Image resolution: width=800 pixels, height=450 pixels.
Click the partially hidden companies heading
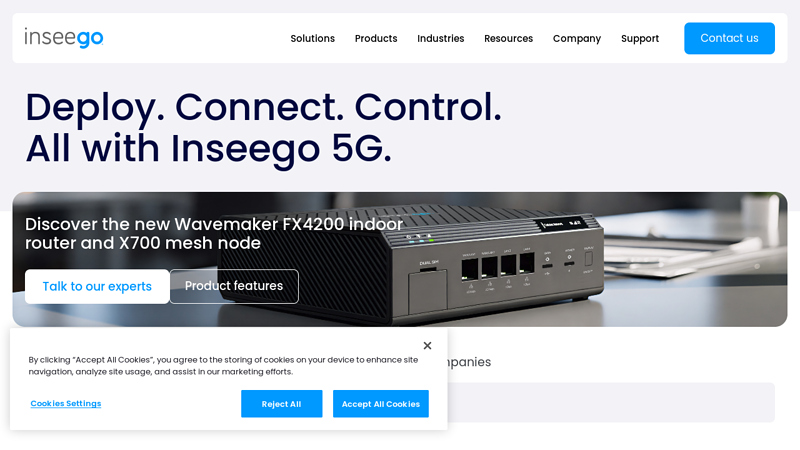[469, 362]
